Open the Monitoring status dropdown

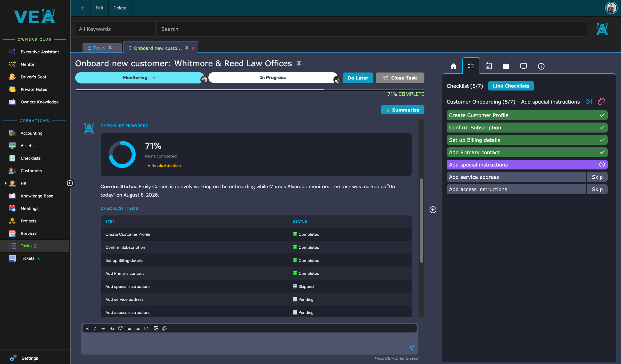[x=139, y=78]
